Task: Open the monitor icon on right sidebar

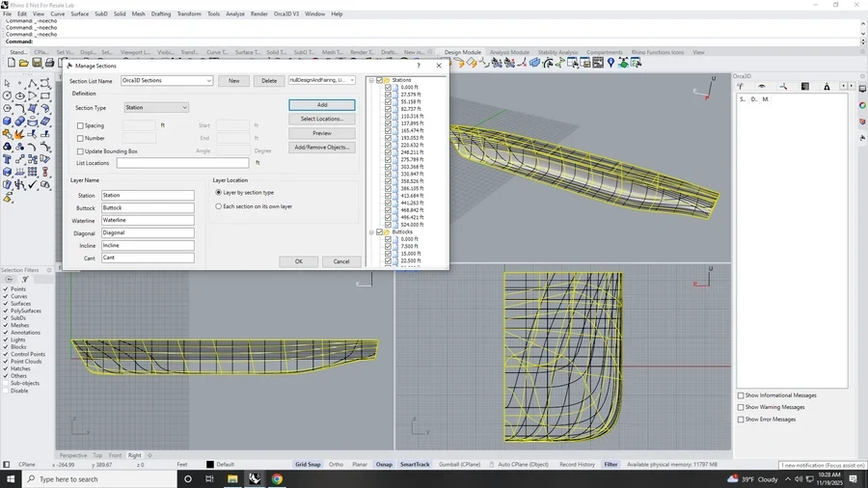Action: [x=862, y=89]
